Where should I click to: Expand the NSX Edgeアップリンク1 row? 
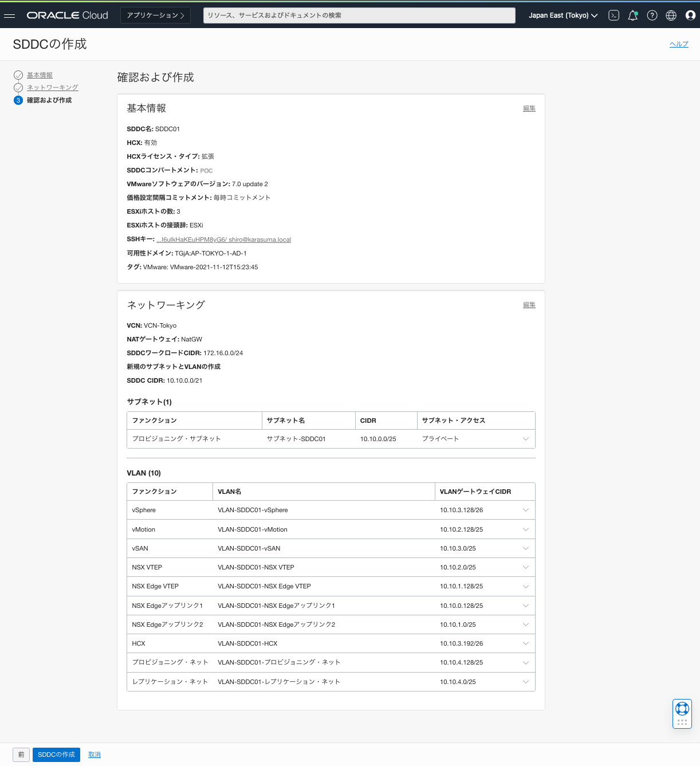[525, 606]
